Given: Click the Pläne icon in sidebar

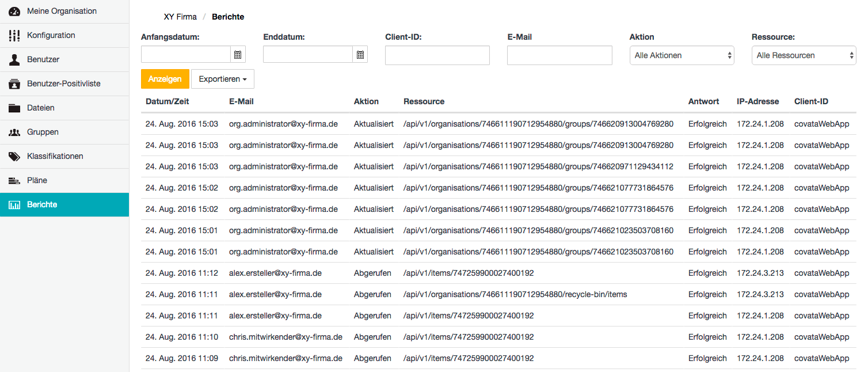Looking at the screenshot, I should point(14,180).
